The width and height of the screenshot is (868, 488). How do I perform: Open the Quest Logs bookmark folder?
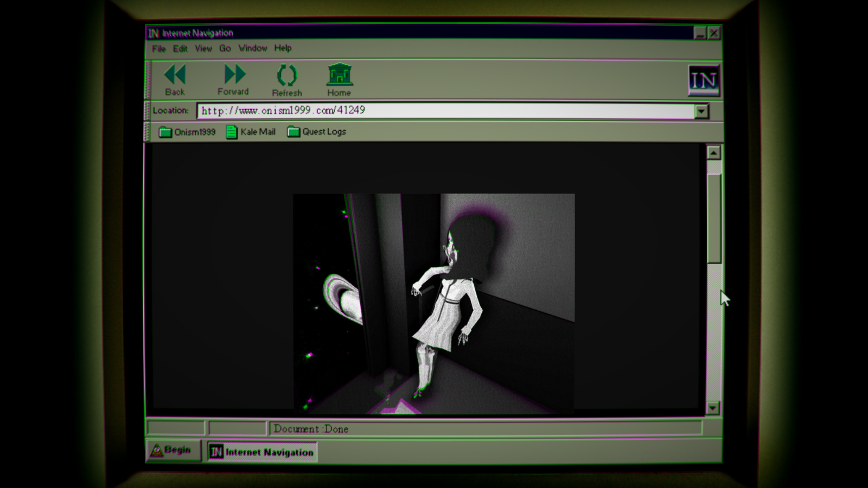coord(316,132)
